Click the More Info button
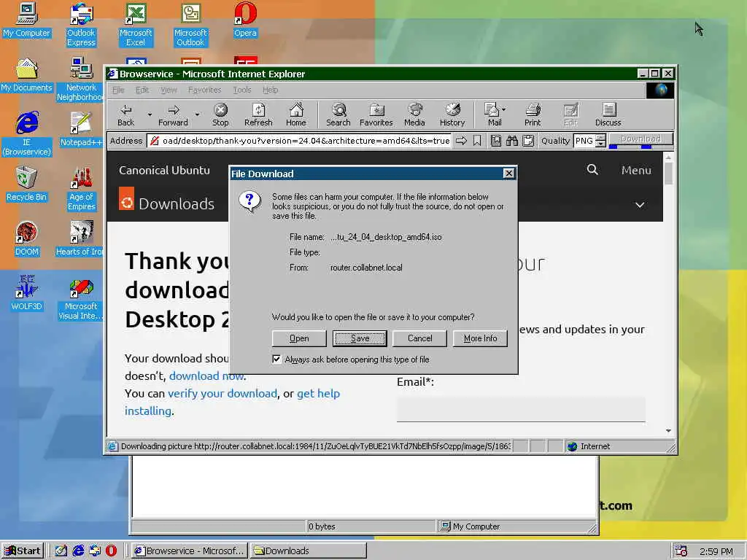This screenshot has height=560, width=747. pos(480,338)
